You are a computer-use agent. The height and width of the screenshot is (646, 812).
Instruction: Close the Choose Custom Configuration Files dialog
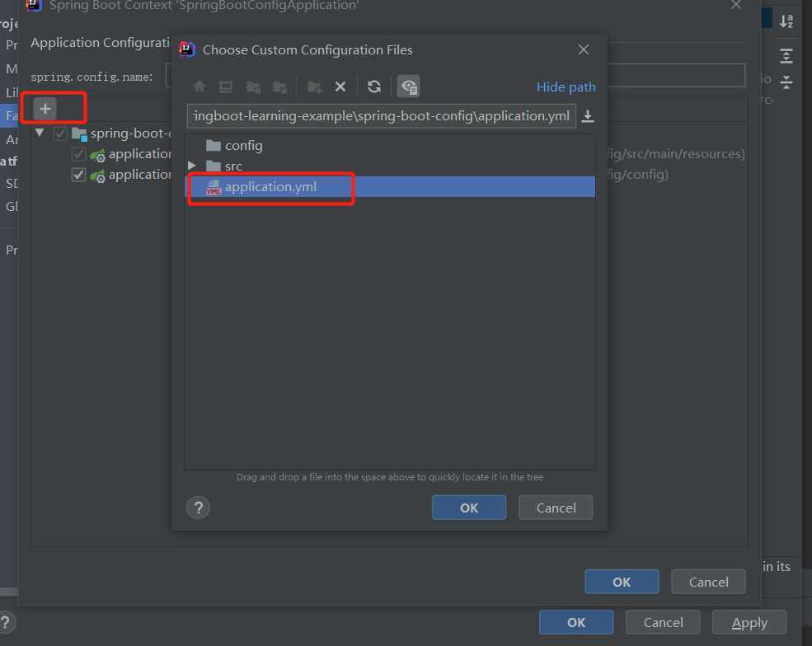pos(584,49)
